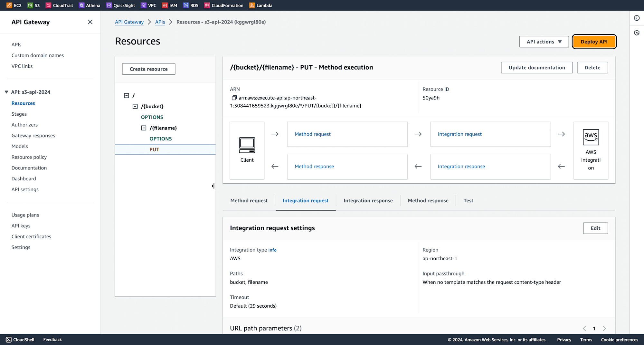Open the CloudFormation shortcut icon
The image size is (644, 345).
(207, 5)
